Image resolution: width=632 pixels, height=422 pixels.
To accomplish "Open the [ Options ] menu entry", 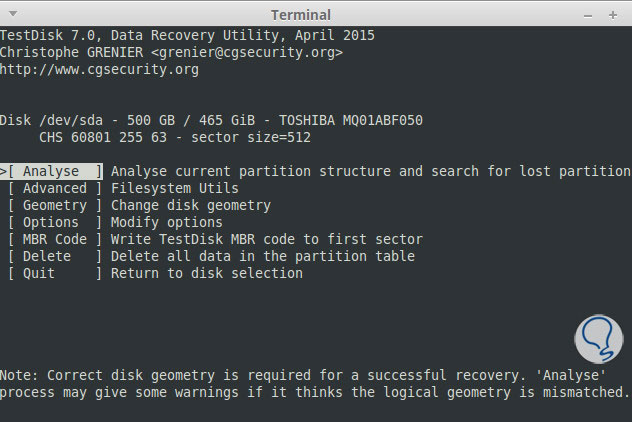I will coord(54,222).
